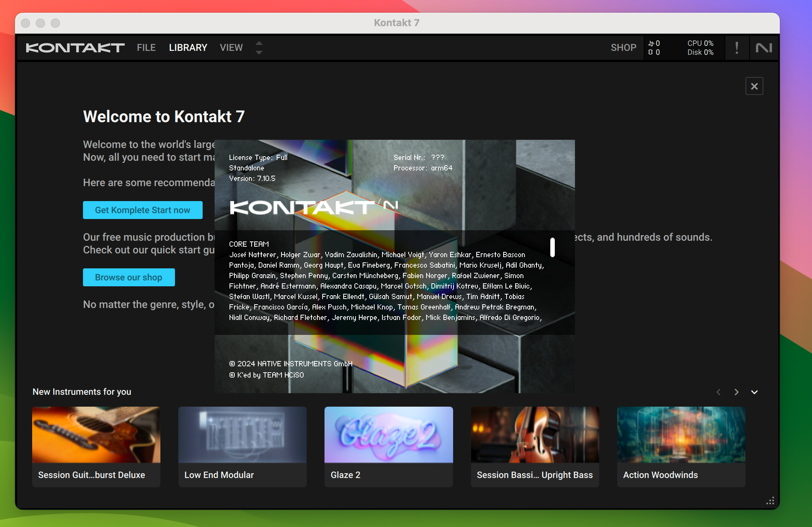Open the FILE menu
Viewport: 812px width, 527px height.
[x=146, y=47]
